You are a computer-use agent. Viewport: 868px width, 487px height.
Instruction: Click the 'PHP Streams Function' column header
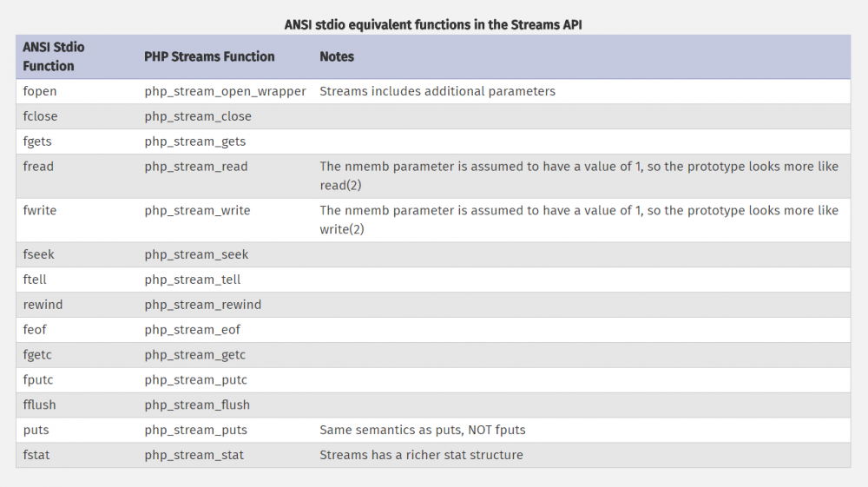[209, 56]
